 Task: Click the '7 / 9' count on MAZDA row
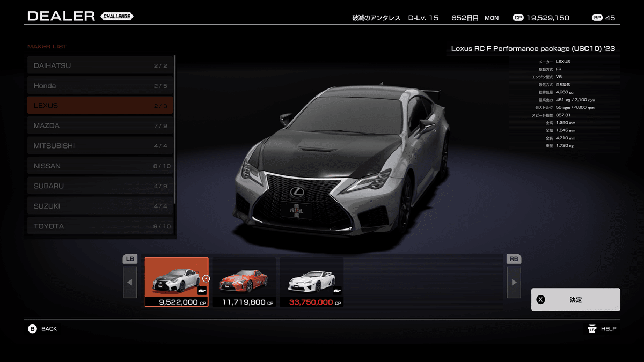tap(160, 126)
